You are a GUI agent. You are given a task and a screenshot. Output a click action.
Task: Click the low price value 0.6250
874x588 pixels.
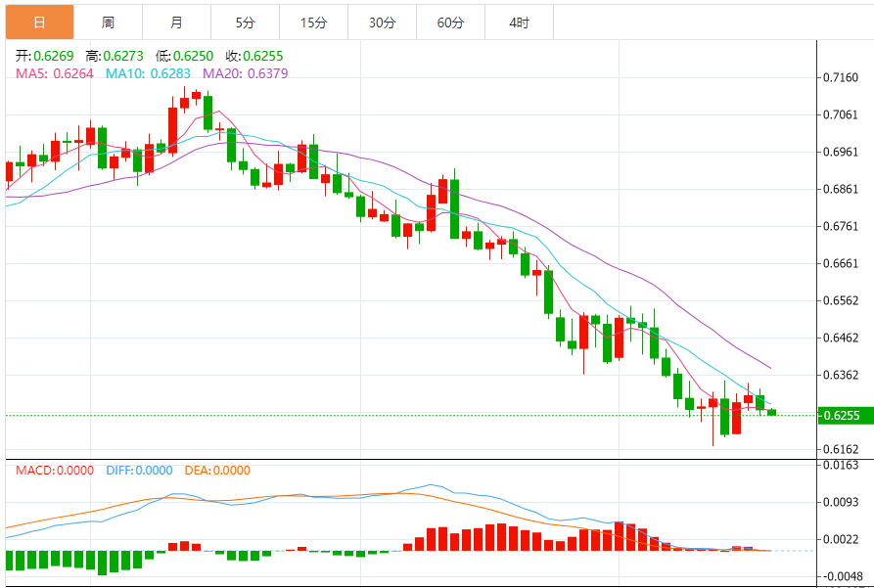point(193,56)
